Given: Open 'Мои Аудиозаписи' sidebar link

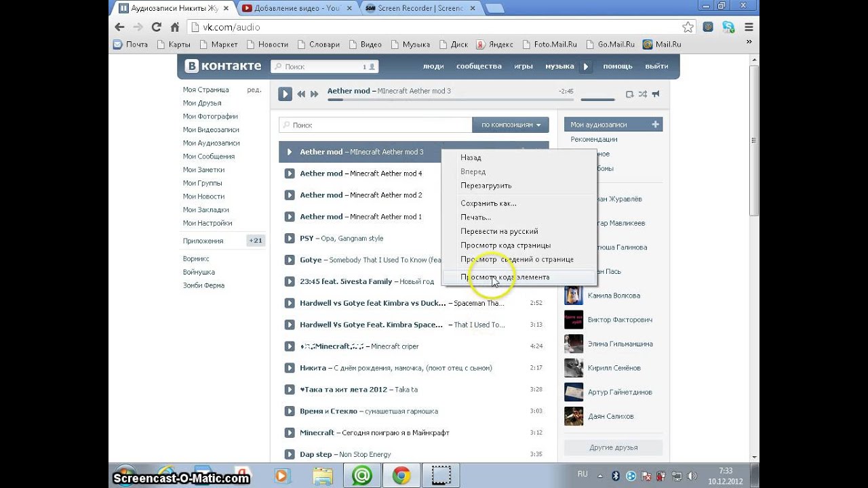Looking at the screenshot, I should point(211,143).
